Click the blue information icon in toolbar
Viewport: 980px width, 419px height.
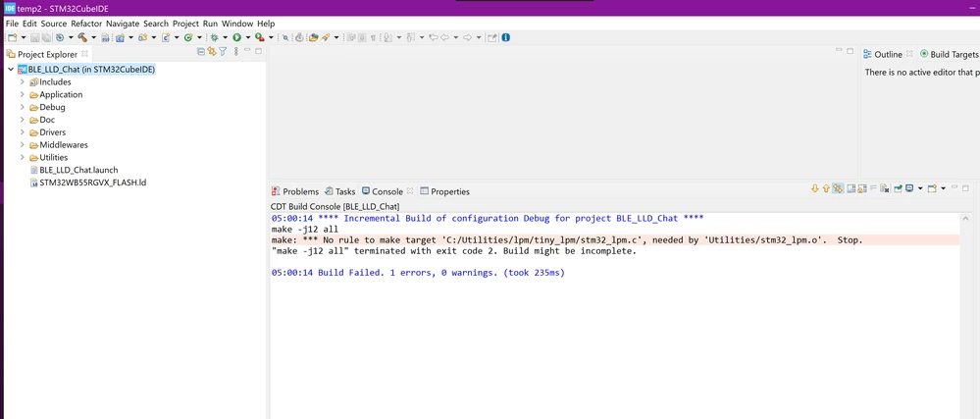tap(505, 37)
